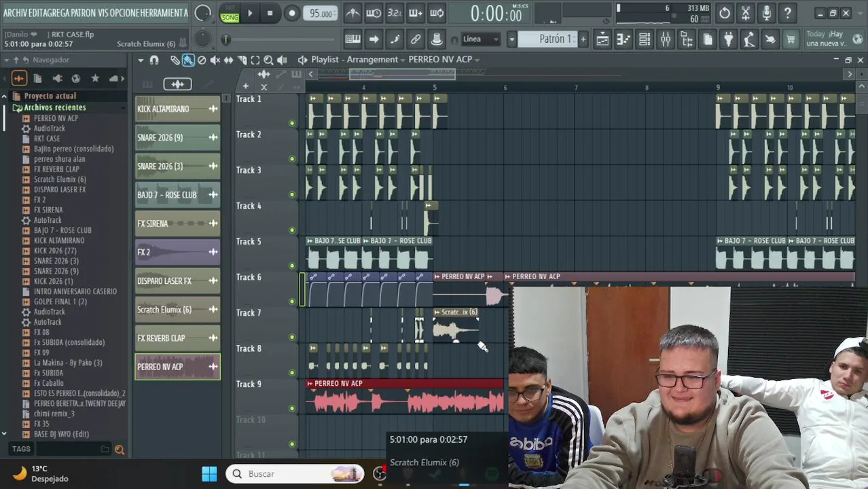Image resolution: width=868 pixels, height=489 pixels.
Task: Click the shopping cart store icon
Action: [791, 39]
